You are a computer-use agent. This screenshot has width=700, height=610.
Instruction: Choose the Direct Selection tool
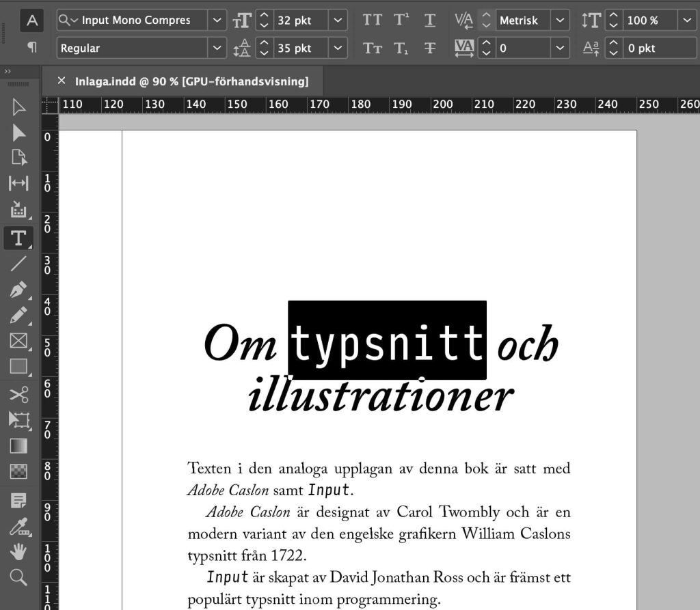(x=18, y=133)
